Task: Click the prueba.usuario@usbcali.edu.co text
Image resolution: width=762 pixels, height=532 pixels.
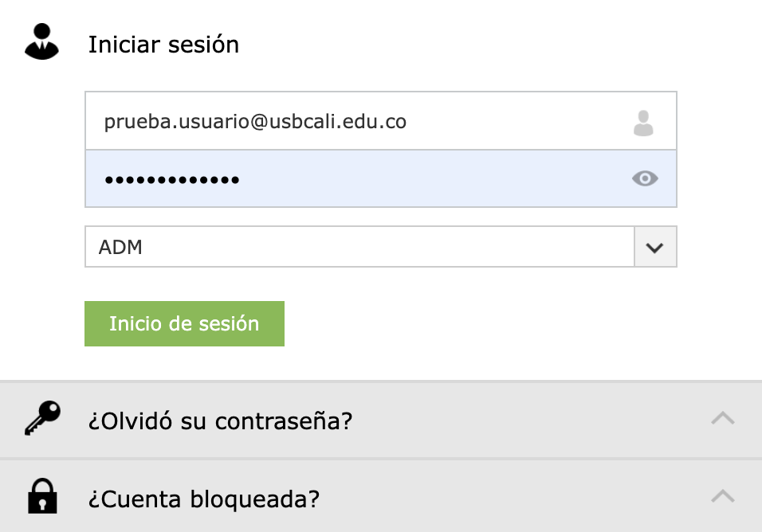Action: coord(255,122)
